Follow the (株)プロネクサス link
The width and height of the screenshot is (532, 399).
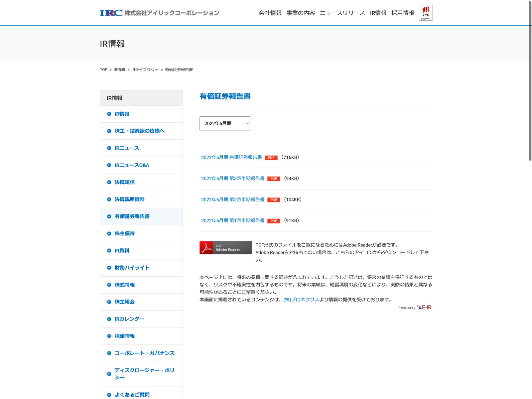[x=301, y=300]
